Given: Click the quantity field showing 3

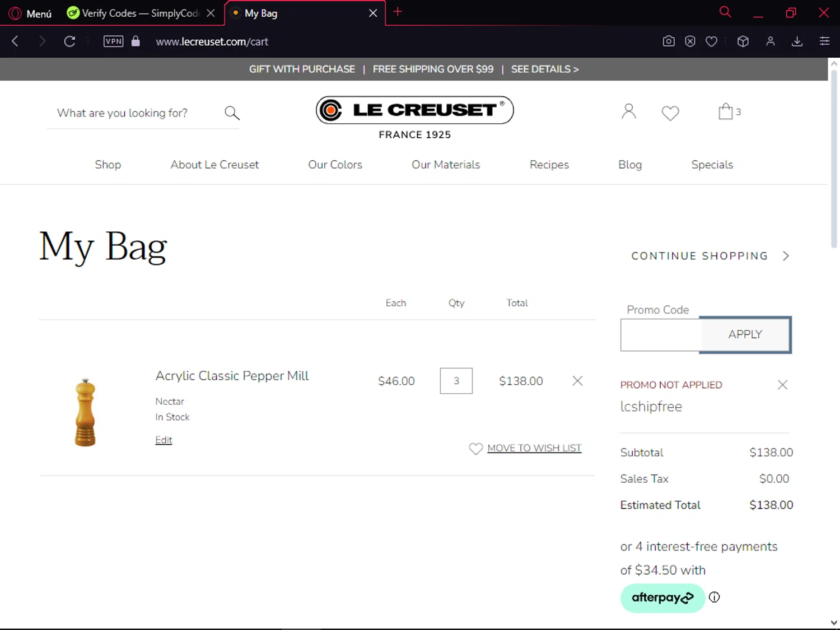Looking at the screenshot, I should click(456, 381).
